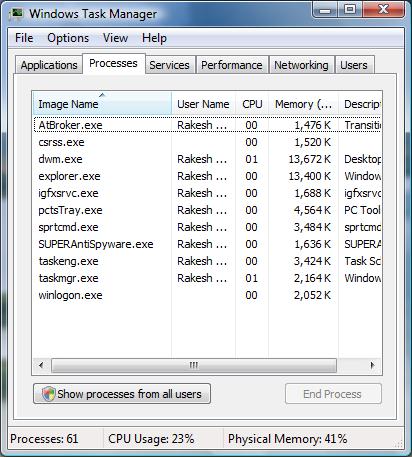This screenshot has width=412, height=457.
Task: Click the 13,400 K memory value
Action: pyautogui.click(x=310, y=176)
